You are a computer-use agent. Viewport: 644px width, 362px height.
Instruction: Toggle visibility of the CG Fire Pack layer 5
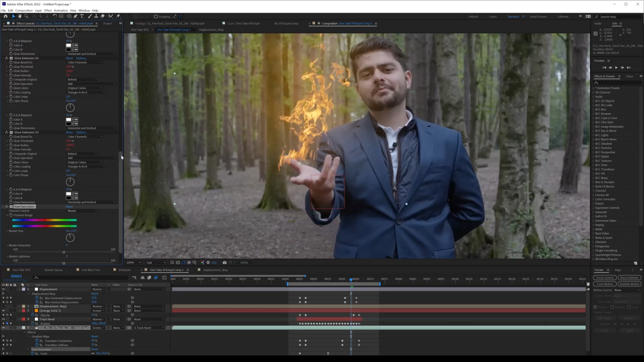[x=3, y=328]
